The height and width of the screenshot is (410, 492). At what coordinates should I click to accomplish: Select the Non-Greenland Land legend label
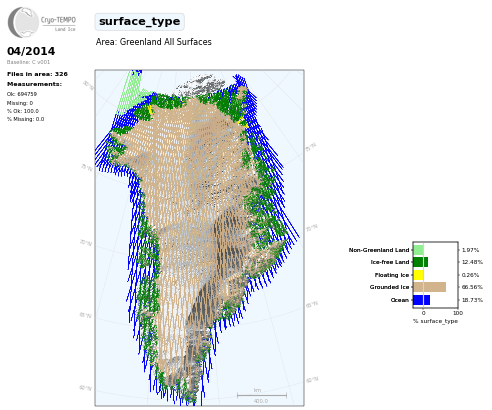[x=379, y=250]
